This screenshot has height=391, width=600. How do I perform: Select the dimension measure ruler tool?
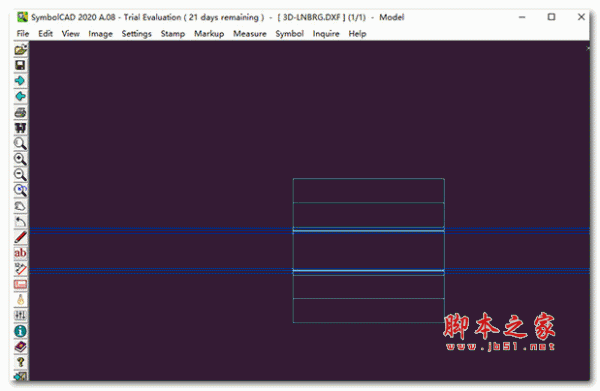point(21,269)
